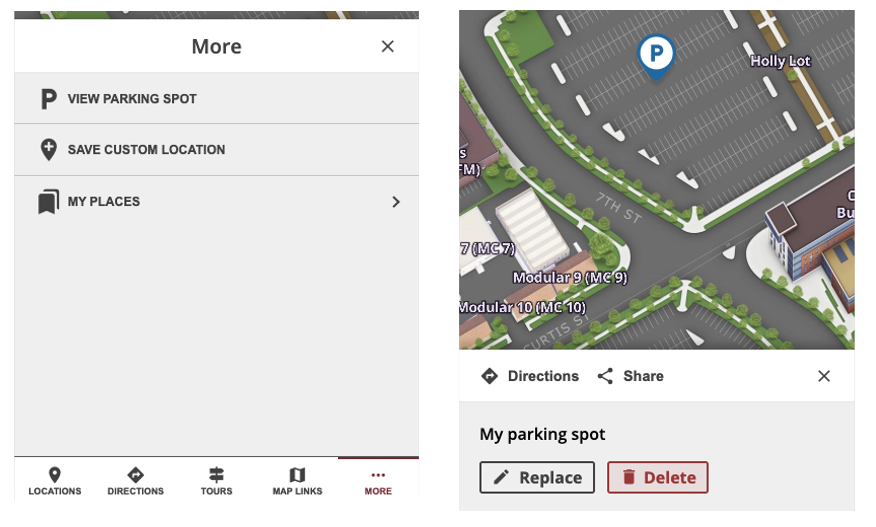Choose Save Custom Location menu entry
This screenshot has height=527, width=876.
[146, 150]
